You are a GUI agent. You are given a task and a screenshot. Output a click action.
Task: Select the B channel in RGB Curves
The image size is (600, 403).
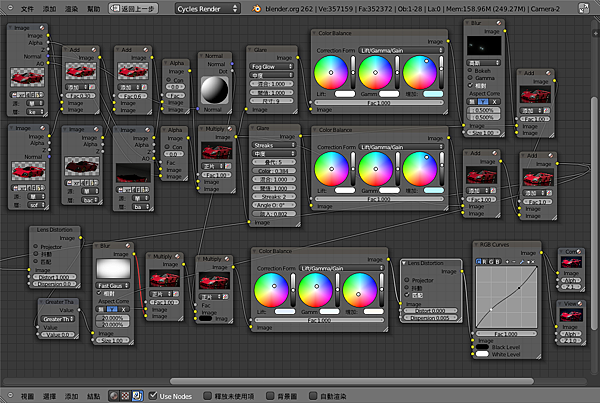497,262
